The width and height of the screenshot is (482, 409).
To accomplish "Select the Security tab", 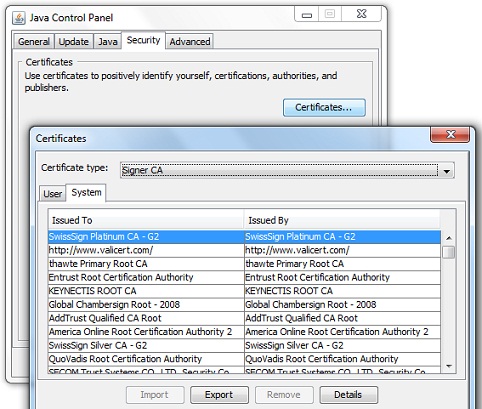I will point(143,40).
